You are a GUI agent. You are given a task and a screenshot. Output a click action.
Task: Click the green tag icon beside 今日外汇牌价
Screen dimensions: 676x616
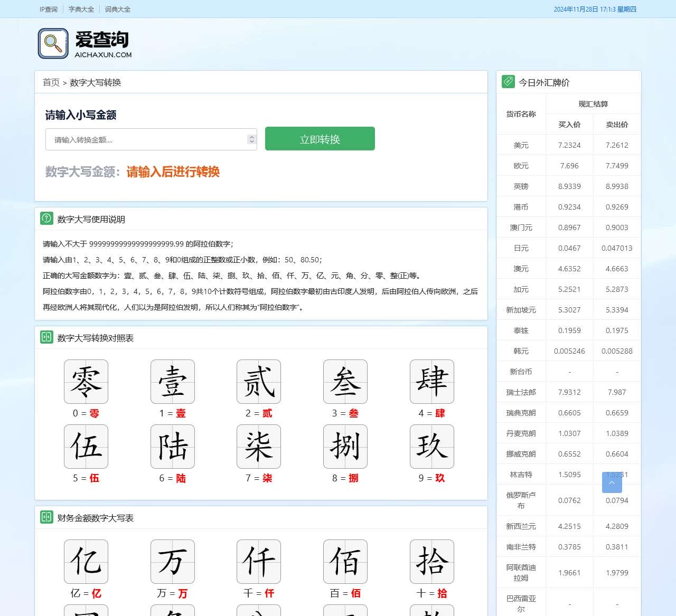508,82
